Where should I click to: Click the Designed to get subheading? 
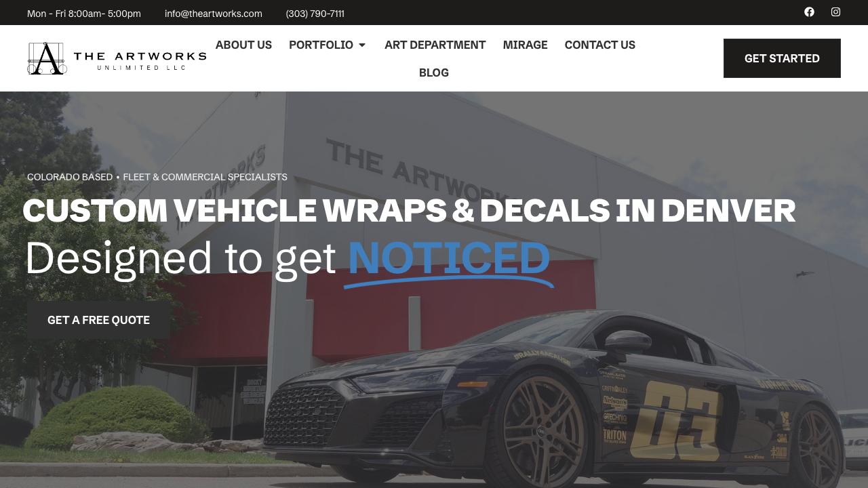click(x=180, y=258)
